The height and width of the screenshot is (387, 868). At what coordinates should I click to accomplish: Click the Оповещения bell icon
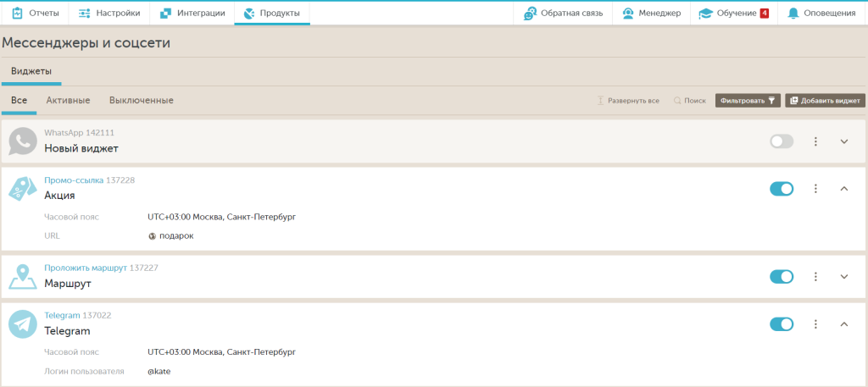pos(793,14)
